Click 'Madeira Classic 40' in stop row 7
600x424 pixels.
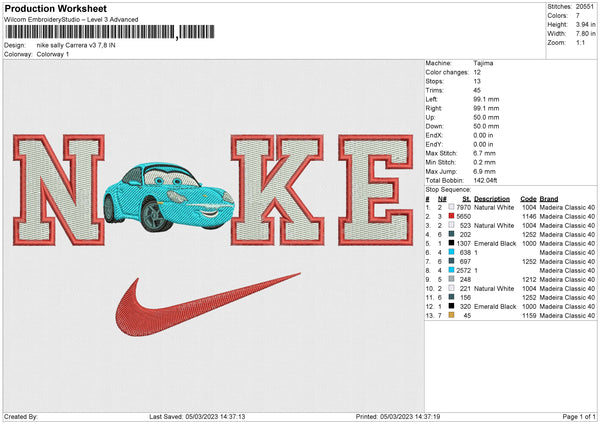click(567, 262)
